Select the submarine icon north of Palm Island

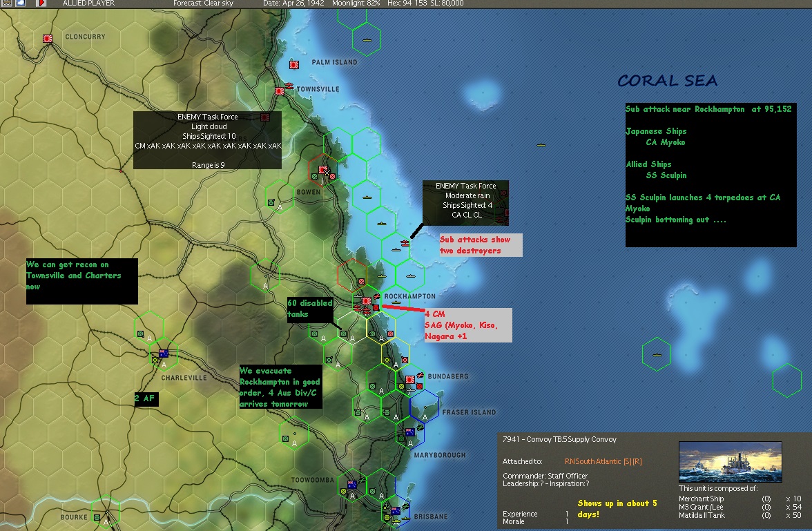click(367, 40)
